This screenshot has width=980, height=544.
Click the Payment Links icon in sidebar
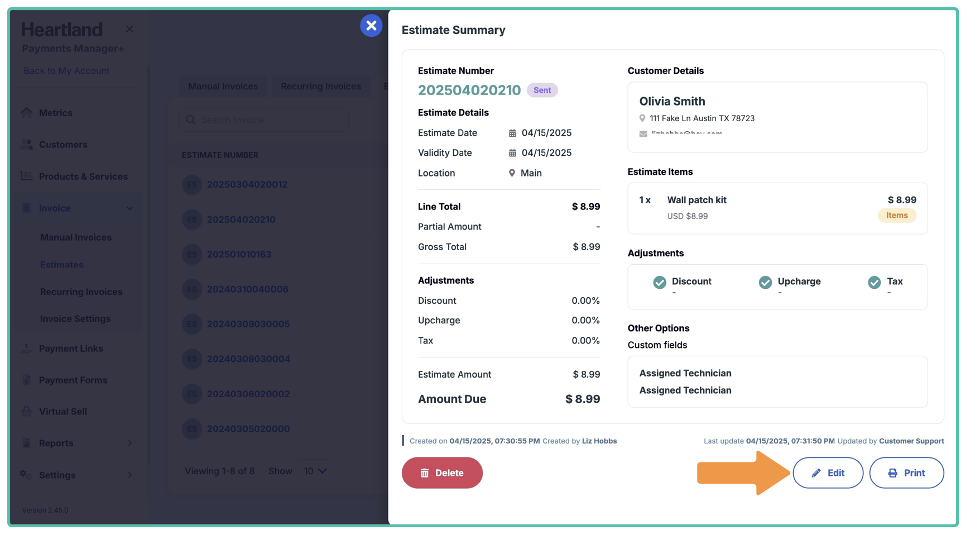pos(26,349)
